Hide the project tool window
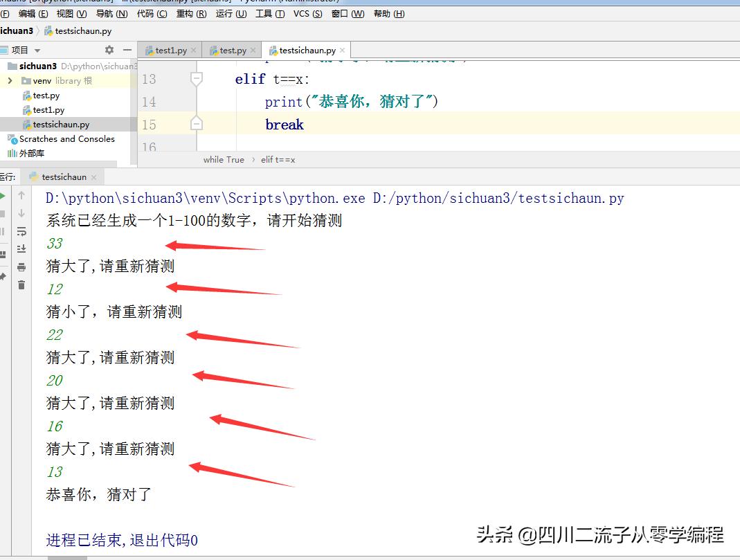The width and height of the screenshot is (740, 560). [x=129, y=50]
